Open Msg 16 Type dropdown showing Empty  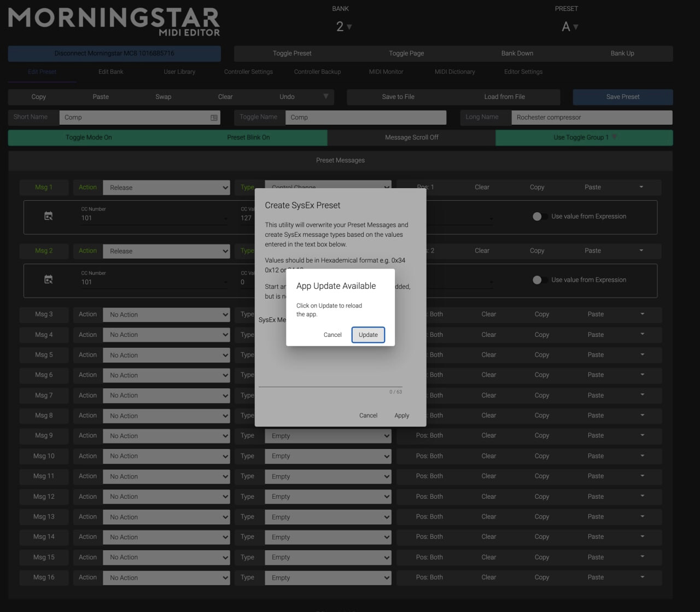[328, 578]
